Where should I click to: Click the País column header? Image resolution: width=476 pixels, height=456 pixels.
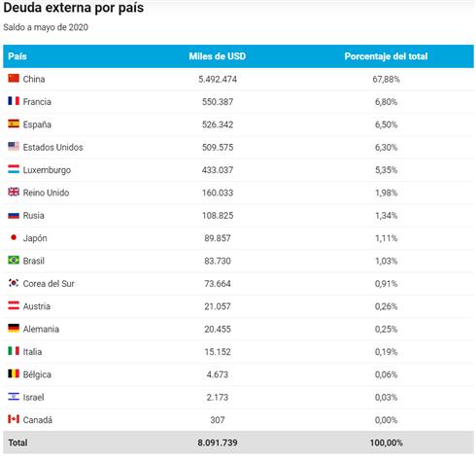pos(17,56)
